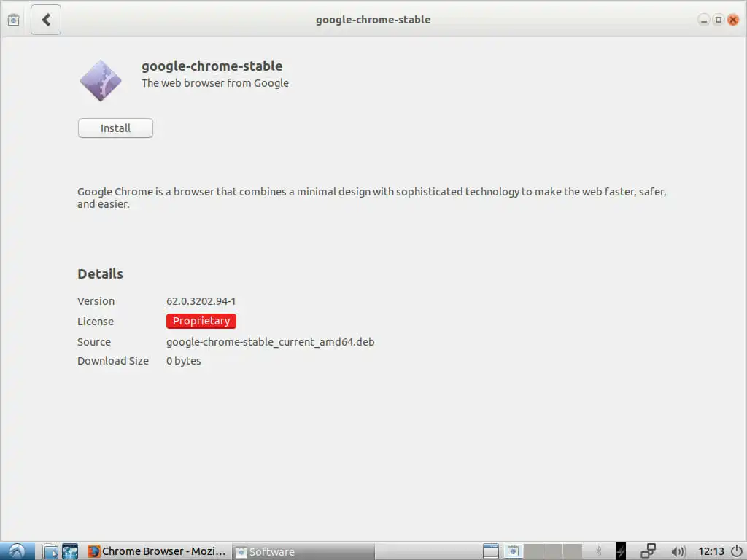Click the Software app icon in title bar
The height and width of the screenshot is (560, 747).
pyautogui.click(x=13, y=20)
